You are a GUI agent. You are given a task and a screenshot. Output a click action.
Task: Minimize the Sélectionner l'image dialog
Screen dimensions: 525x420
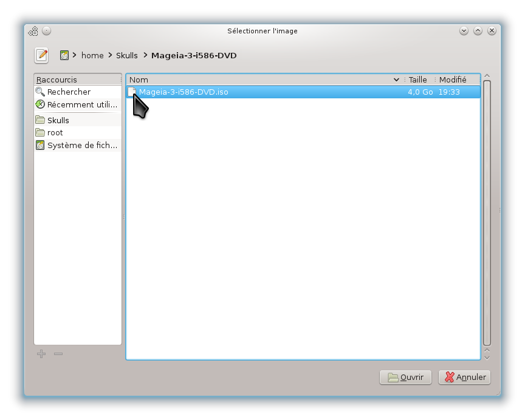click(464, 31)
